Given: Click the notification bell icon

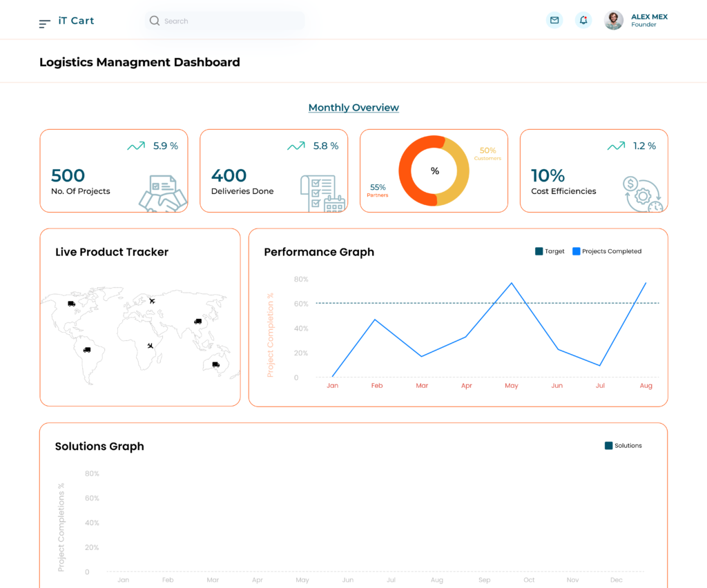Looking at the screenshot, I should (x=583, y=21).
